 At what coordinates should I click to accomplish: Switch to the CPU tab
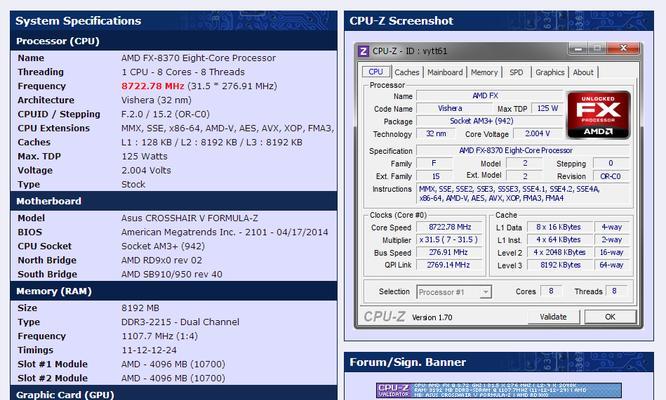[375, 72]
